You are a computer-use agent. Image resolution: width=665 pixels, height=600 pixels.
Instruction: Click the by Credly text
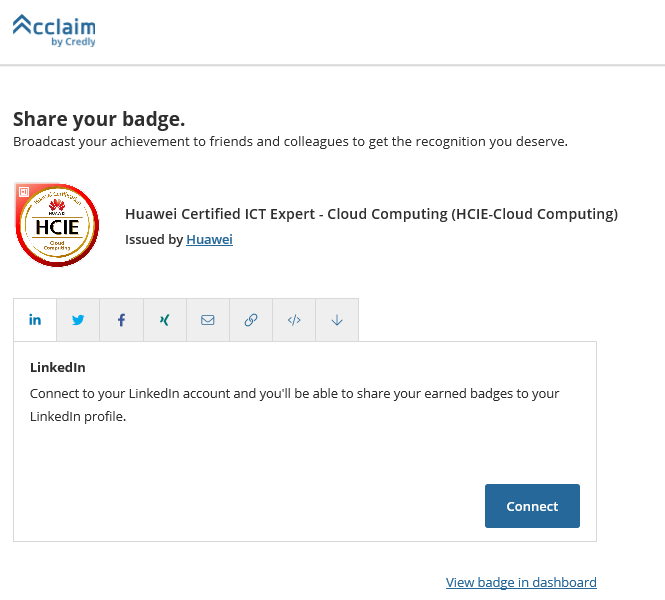73,42
